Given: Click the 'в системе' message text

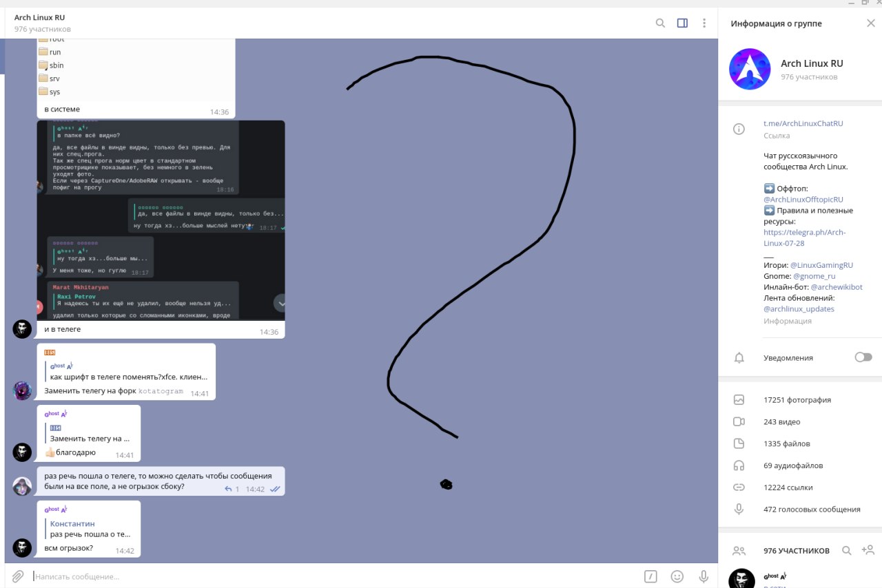Looking at the screenshot, I should [62, 109].
